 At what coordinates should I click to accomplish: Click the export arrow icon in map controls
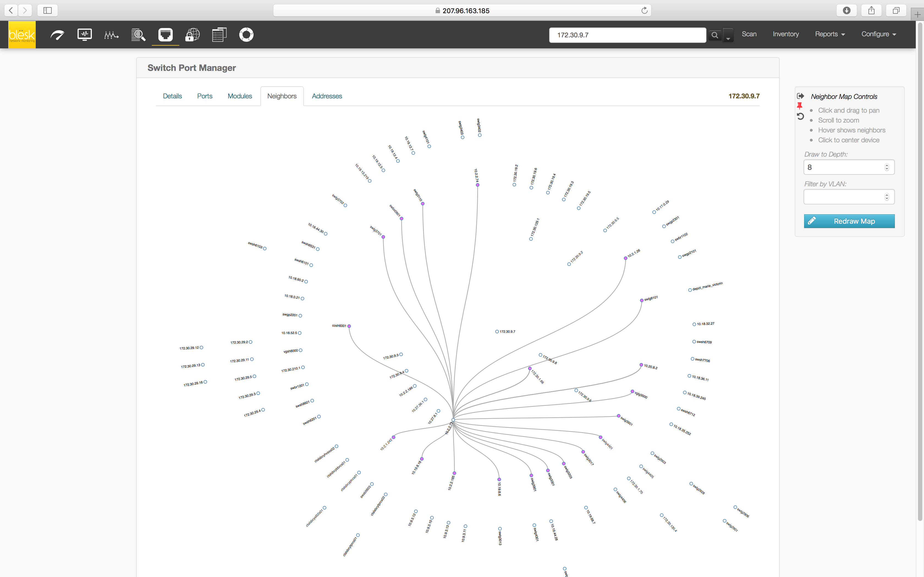pyautogui.click(x=800, y=96)
